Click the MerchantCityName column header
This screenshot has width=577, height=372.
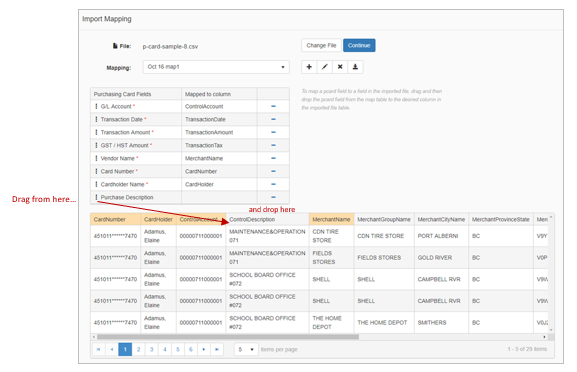pos(441,219)
